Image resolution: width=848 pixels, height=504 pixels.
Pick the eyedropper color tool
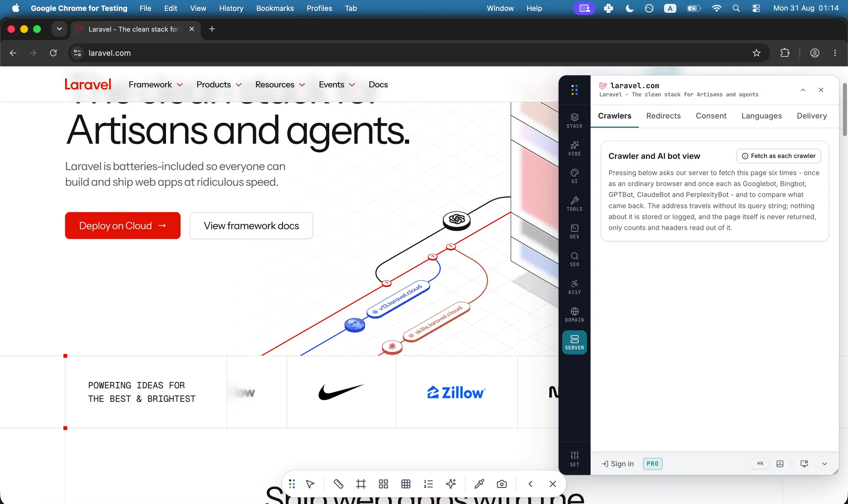coord(479,484)
